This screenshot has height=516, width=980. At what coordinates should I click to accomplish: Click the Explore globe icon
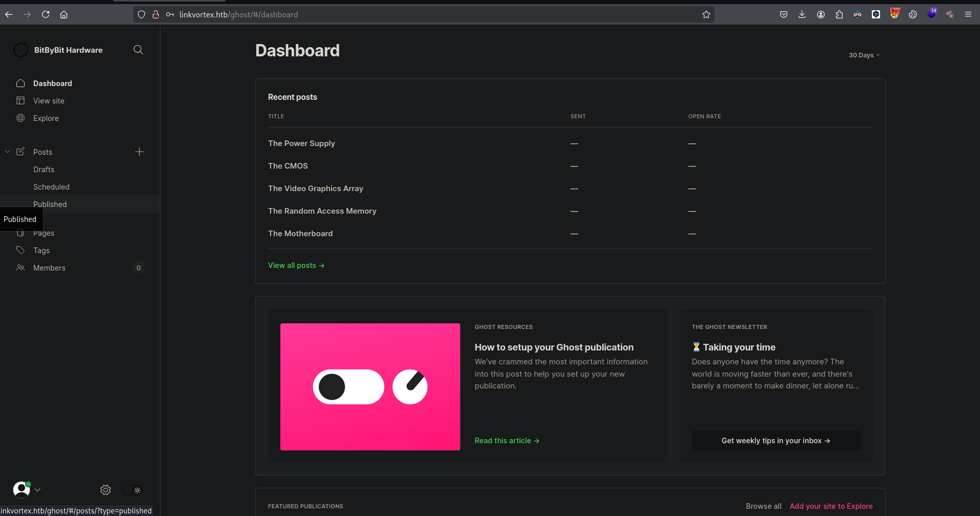21,118
